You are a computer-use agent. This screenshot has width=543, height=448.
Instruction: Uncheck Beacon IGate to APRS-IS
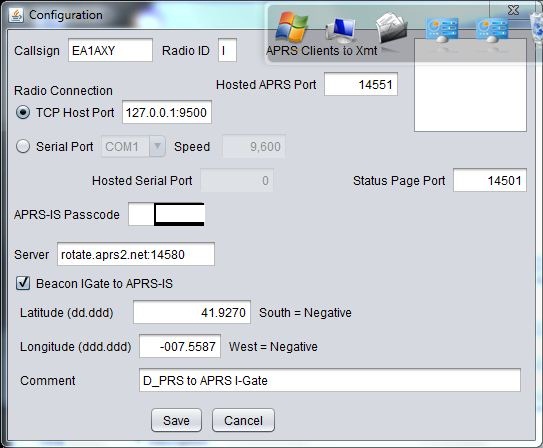[23, 283]
